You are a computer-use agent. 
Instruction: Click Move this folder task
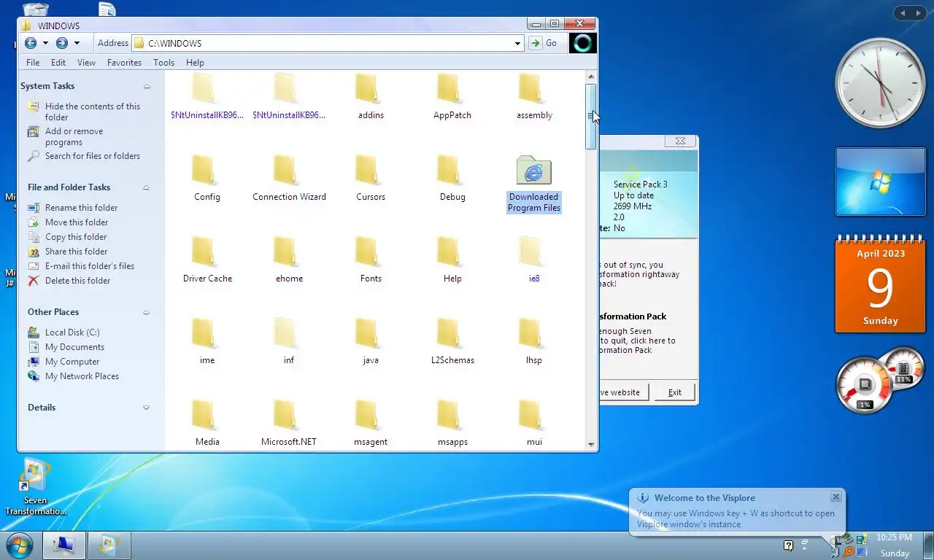pos(76,222)
